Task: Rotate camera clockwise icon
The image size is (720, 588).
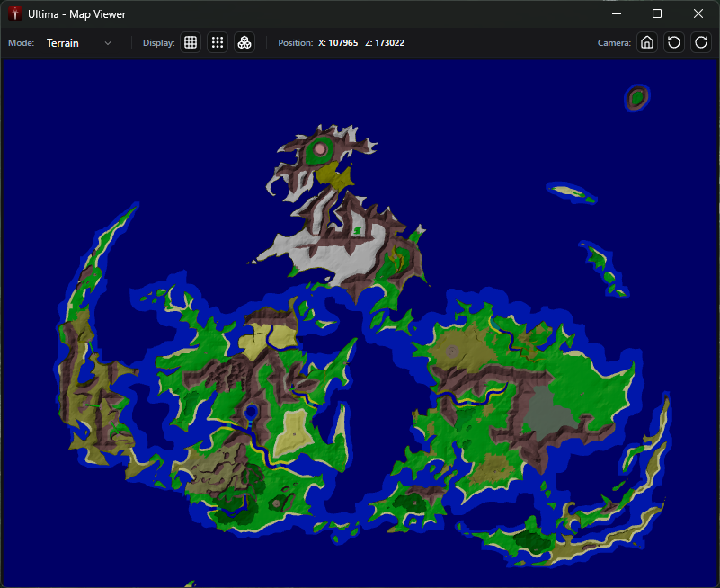Action: pyautogui.click(x=701, y=43)
